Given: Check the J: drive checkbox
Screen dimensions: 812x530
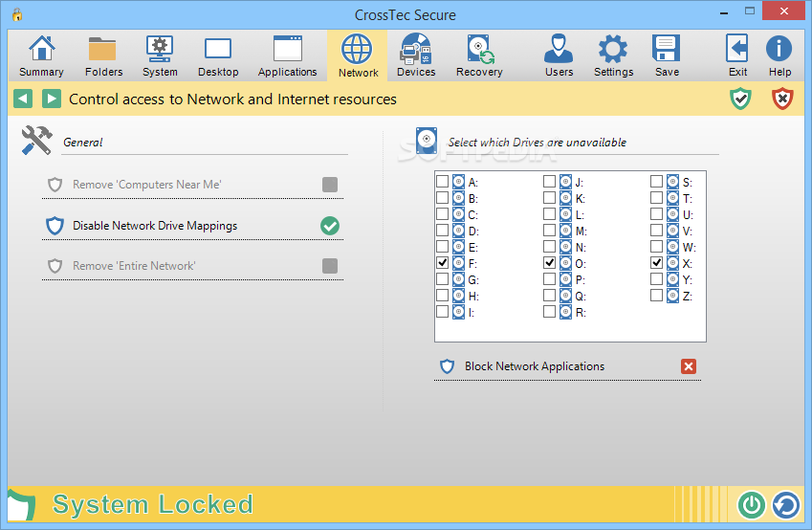Looking at the screenshot, I should pos(549,182).
